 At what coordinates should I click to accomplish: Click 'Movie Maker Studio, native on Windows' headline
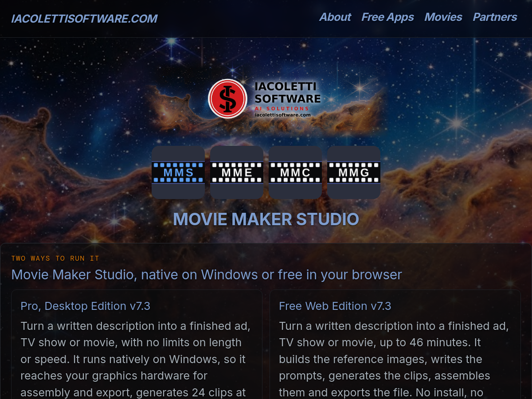click(x=207, y=274)
